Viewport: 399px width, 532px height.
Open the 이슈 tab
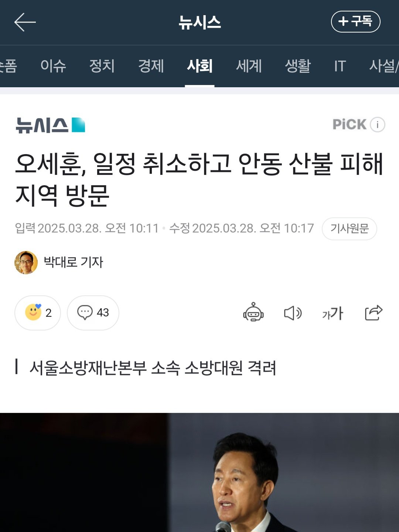pyautogui.click(x=53, y=66)
